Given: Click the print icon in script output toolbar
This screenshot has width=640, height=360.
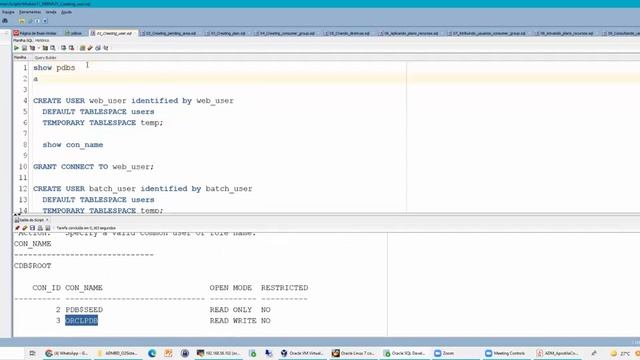Looking at the screenshot, I should [x=40, y=228].
